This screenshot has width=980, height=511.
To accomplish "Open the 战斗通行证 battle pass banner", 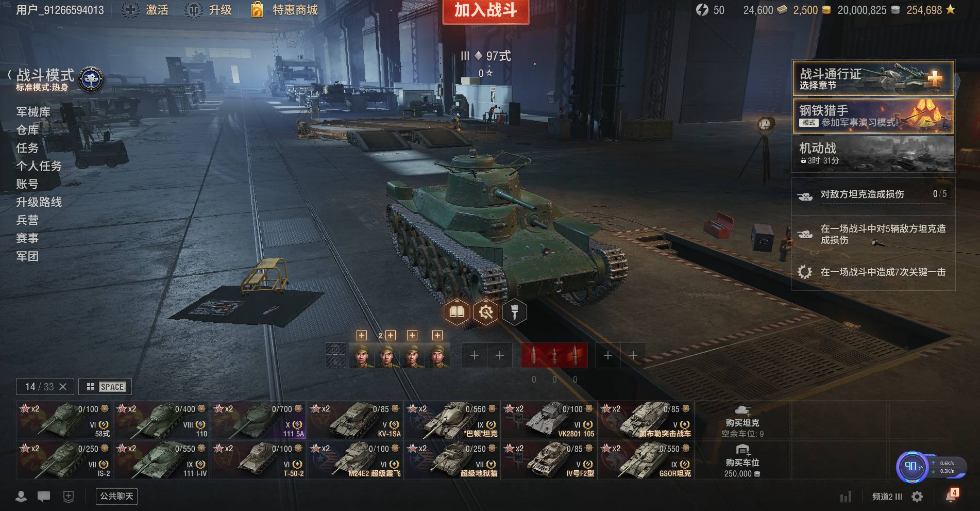I will tap(873, 78).
